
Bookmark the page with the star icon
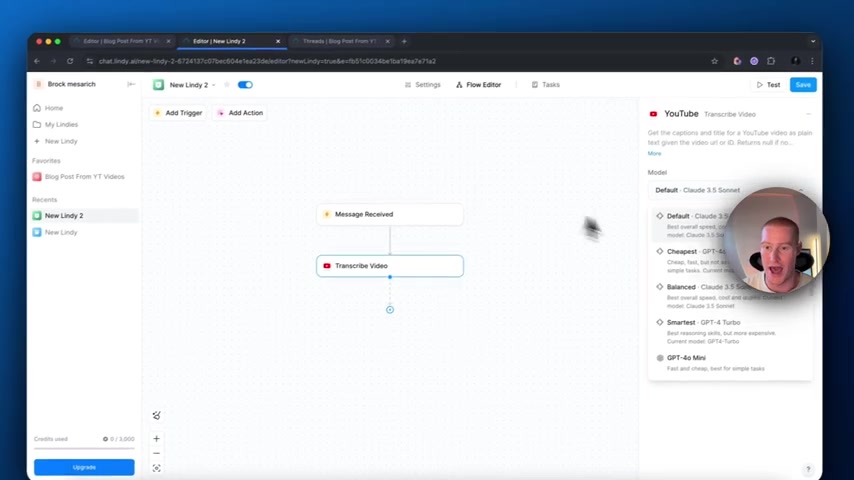tap(715, 62)
